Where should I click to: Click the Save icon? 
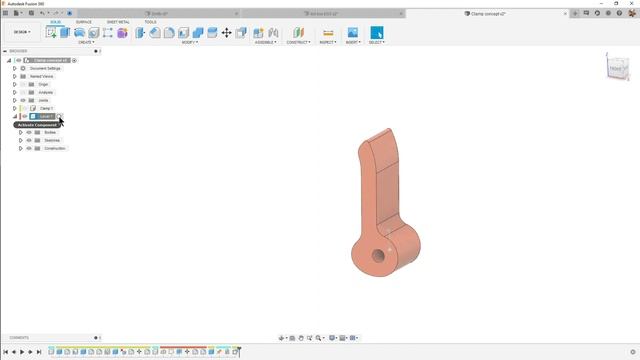(31, 13)
